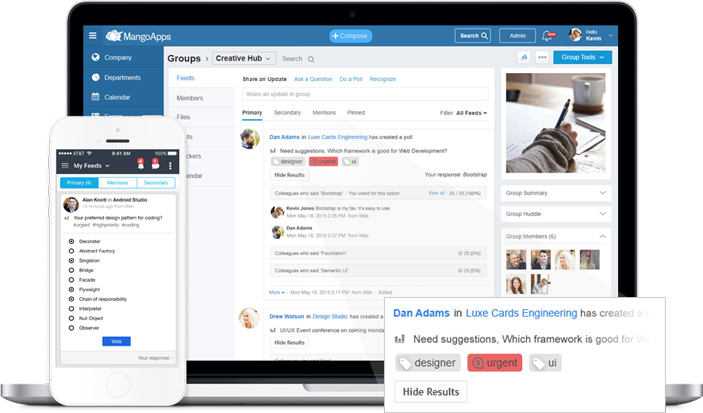The height and width of the screenshot is (413, 703).
Task: Open the Creative Hub group dropdown
Action: [243, 58]
